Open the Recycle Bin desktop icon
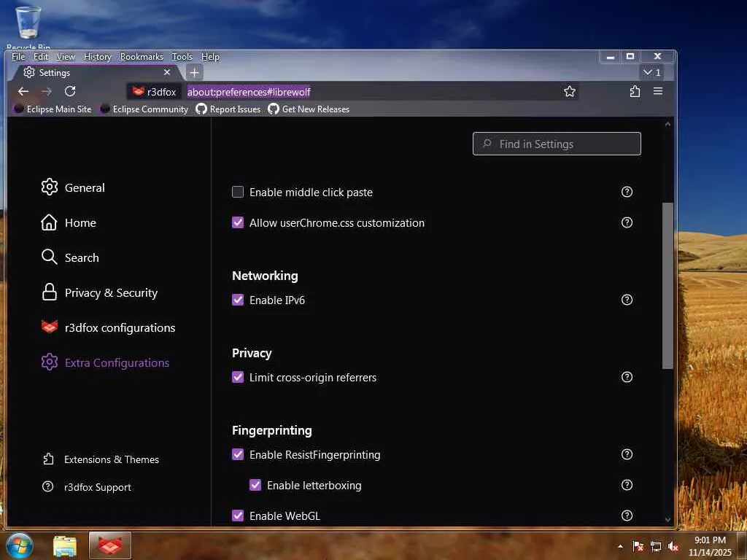This screenshot has width=747, height=560. click(x=28, y=27)
